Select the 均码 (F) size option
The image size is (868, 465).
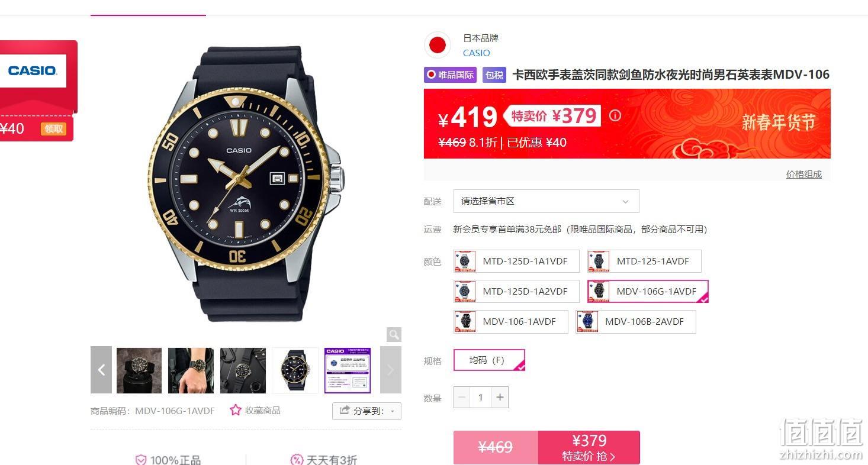tap(489, 360)
